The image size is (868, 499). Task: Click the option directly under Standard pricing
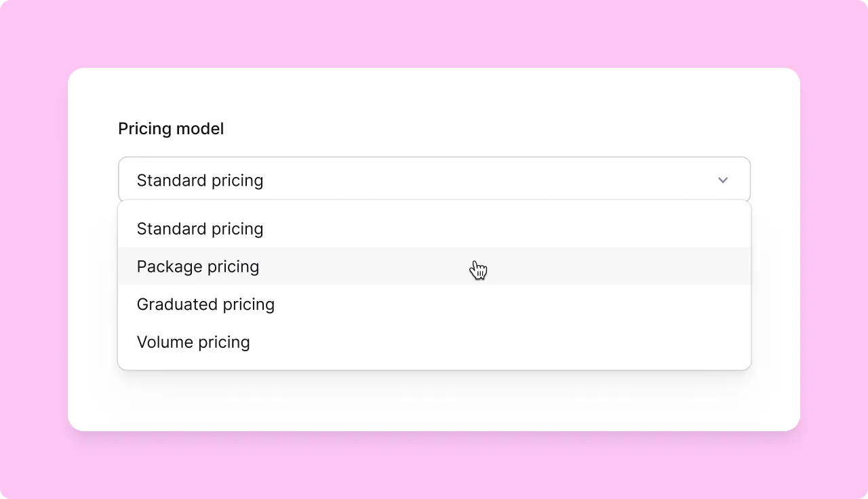pos(198,266)
